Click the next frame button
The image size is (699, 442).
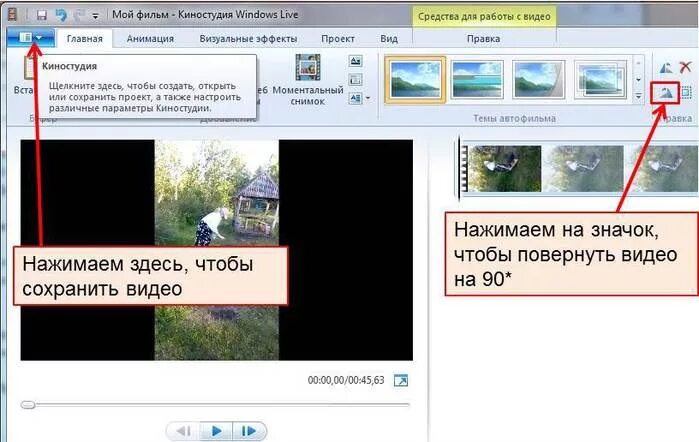(249, 431)
